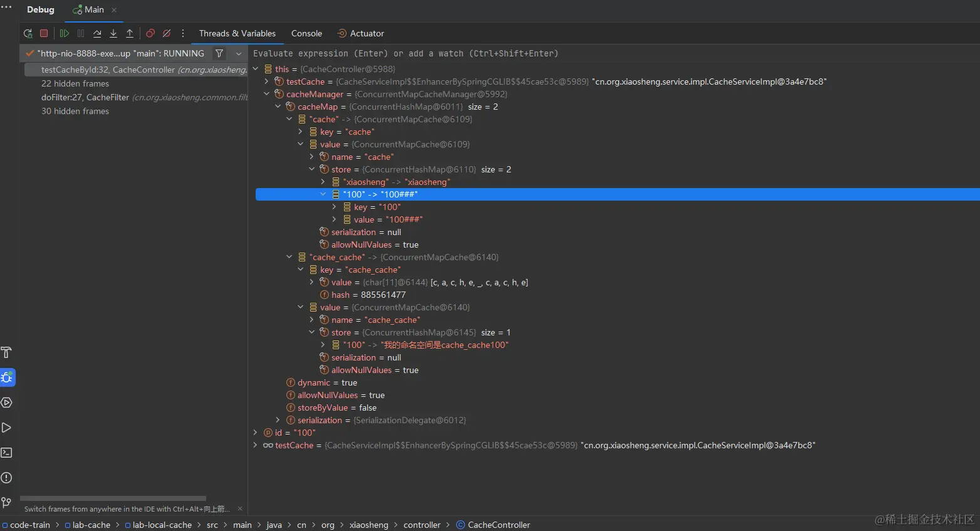Open the tool window options ellipsis
The width and height of the screenshot is (980, 531).
tap(6, 7)
